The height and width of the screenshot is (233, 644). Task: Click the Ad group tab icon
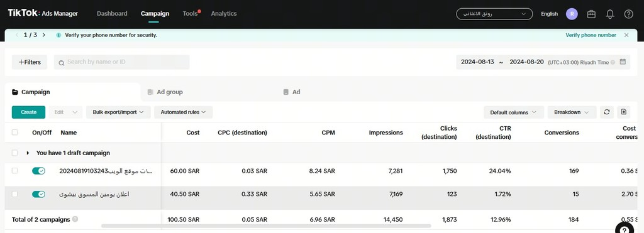coord(150,92)
